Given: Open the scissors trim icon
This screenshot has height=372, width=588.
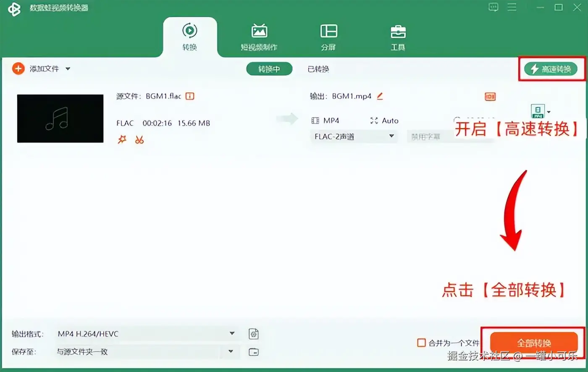Looking at the screenshot, I should tap(139, 139).
